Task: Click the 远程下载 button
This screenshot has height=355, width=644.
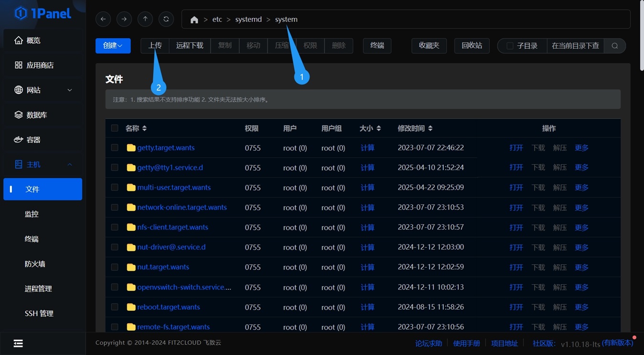Action: (x=190, y=46)
